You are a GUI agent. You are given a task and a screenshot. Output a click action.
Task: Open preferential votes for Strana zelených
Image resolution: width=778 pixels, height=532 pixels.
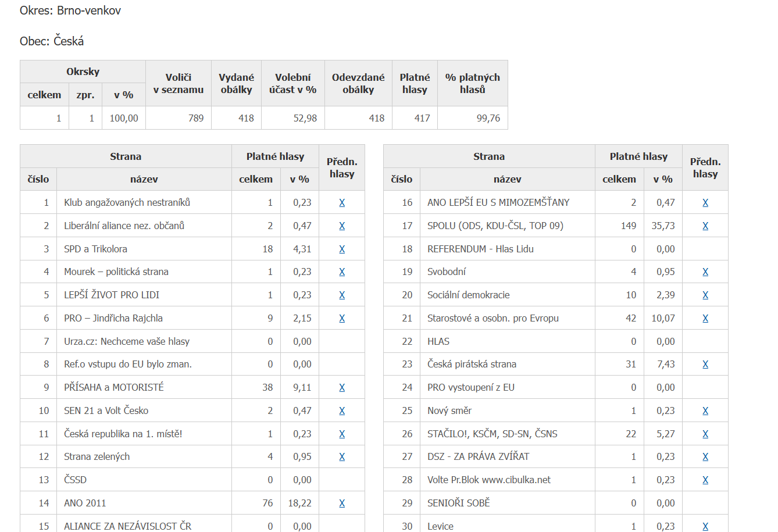point(342,456)
